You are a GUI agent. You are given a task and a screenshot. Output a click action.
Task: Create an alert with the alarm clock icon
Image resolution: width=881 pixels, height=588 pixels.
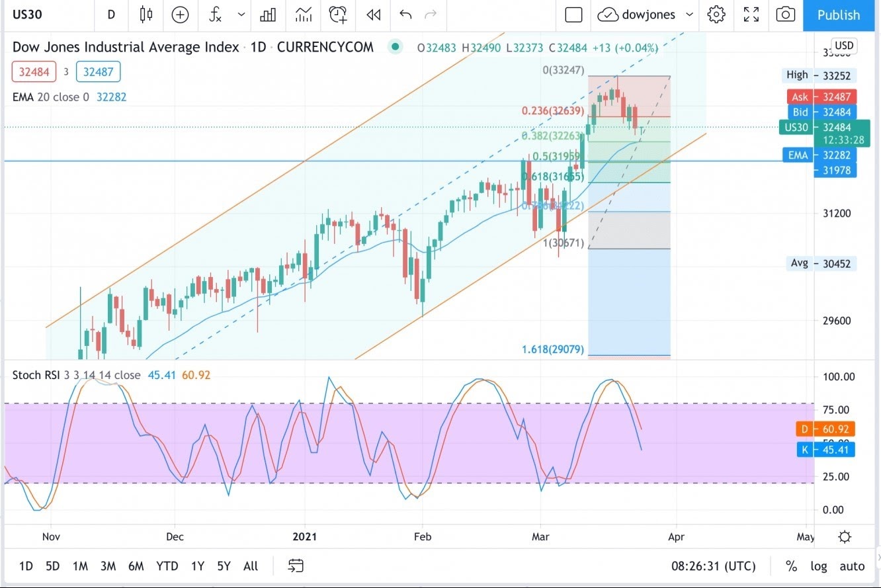coord(338,15)
